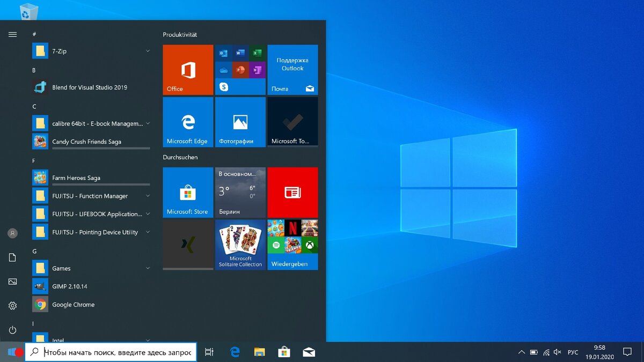Open the Wi-Fi network tray icon
This screenshot has width=644, height=362.
click(546, 352)
